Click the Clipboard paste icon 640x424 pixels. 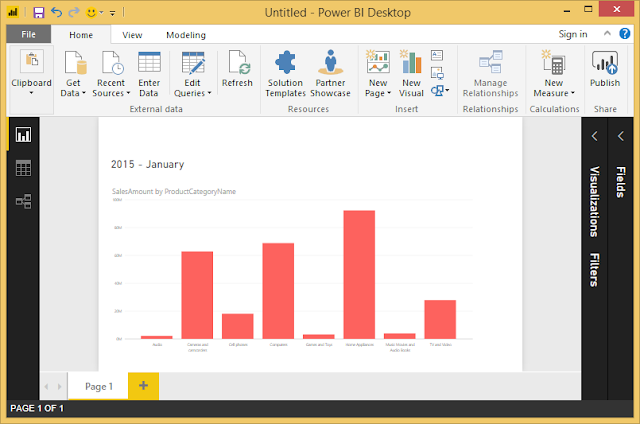click(32, 61)
